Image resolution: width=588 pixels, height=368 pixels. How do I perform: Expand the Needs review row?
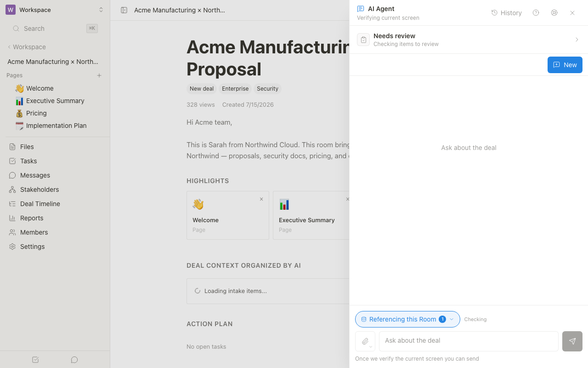pos(469,40)
